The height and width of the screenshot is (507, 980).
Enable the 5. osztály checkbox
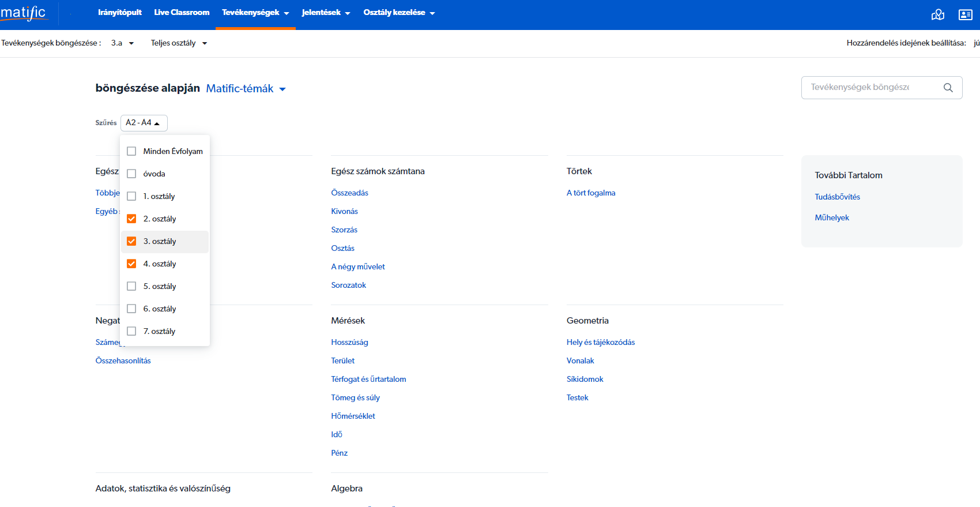click(x=131, y=286)
